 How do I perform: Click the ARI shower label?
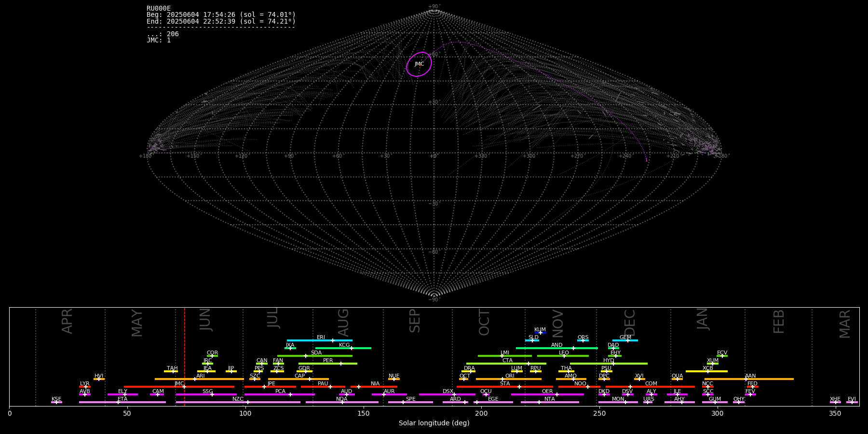(201, 376)
